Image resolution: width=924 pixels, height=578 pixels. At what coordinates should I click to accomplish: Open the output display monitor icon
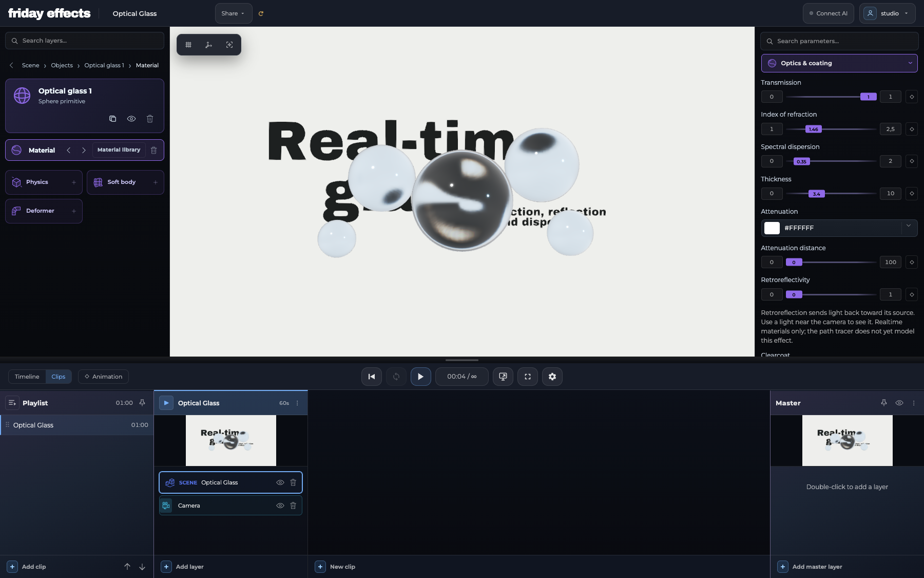(x=503, y=377)
